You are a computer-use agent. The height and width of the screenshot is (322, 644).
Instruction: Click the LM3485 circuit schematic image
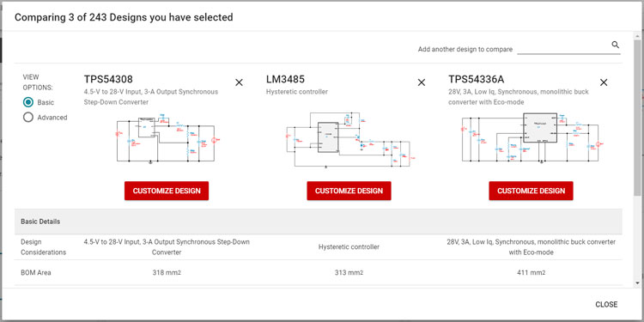coord(349,140)
